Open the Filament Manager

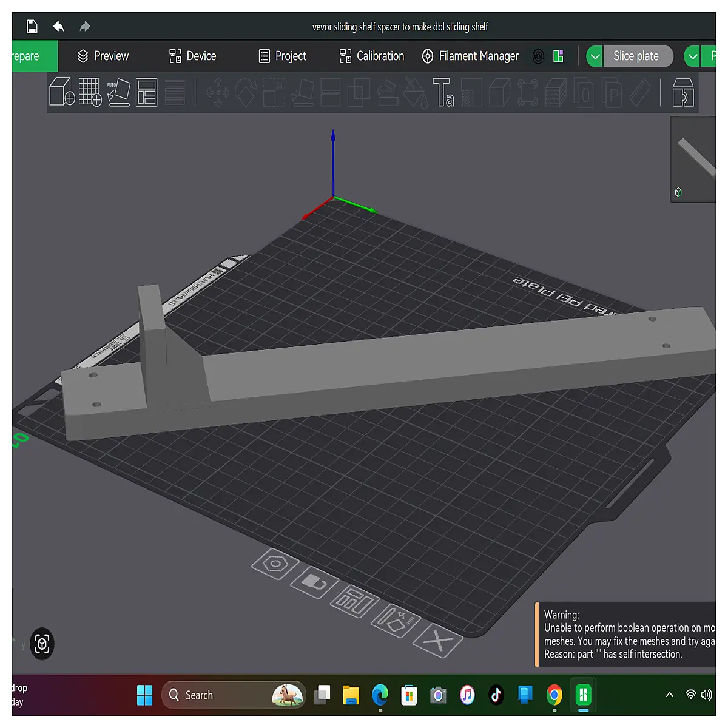(470, 56)
